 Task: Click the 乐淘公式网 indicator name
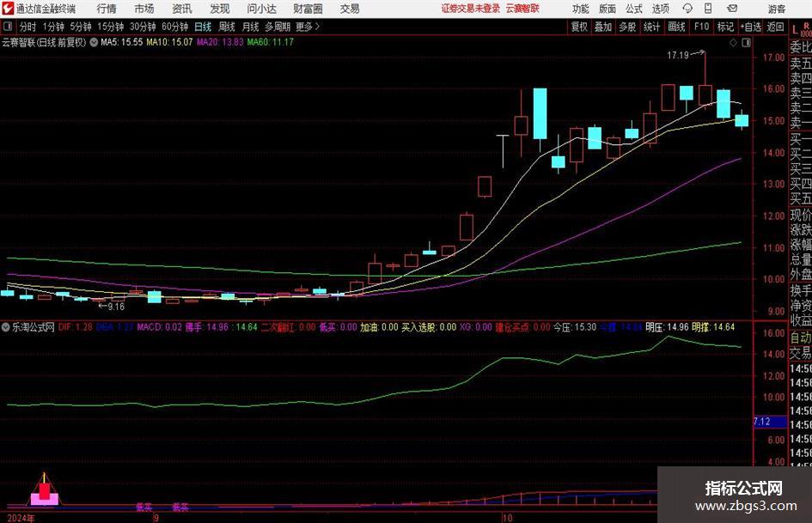(x=34, y=326)
